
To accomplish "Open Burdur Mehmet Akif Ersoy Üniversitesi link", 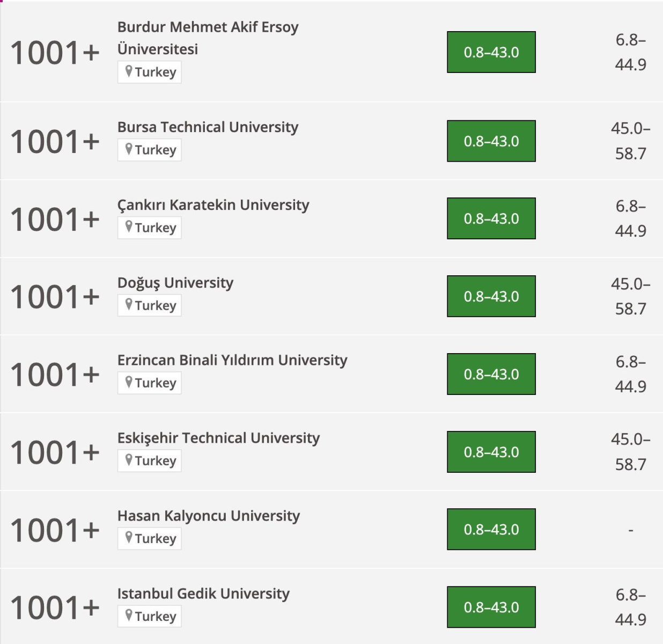I will pyautogui.click(x=208, y=38).
